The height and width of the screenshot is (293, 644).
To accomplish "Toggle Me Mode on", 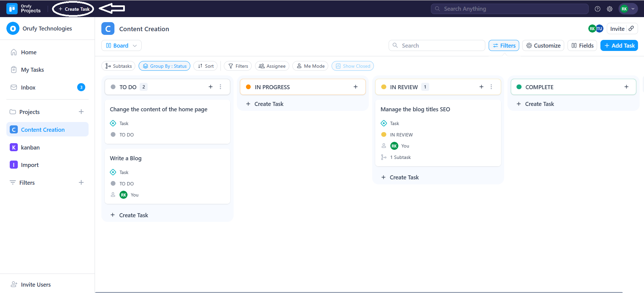I will click(310, 66).
